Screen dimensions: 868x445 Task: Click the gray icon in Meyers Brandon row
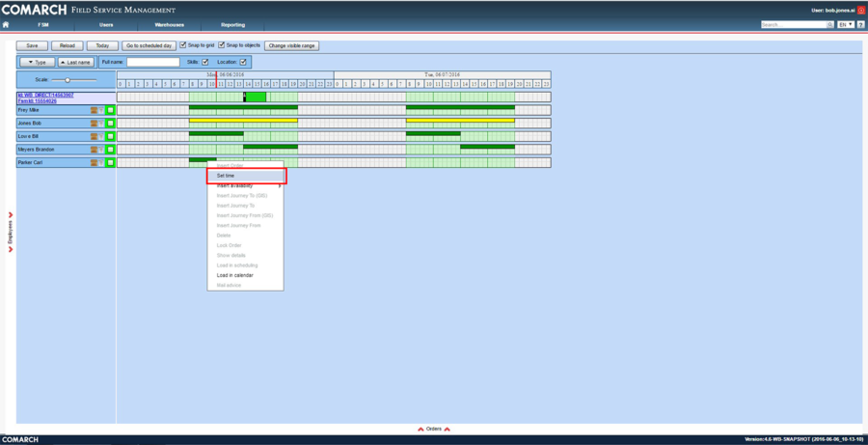click(101, 150)
